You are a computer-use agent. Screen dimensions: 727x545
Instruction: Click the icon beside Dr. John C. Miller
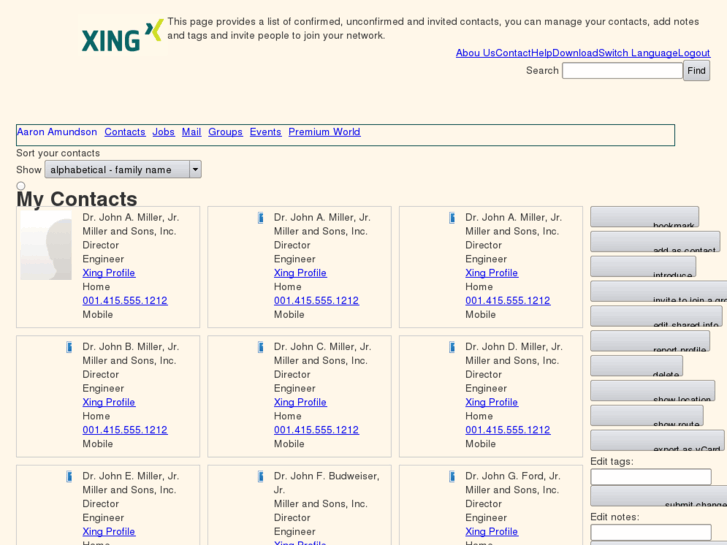pos(261,347)
